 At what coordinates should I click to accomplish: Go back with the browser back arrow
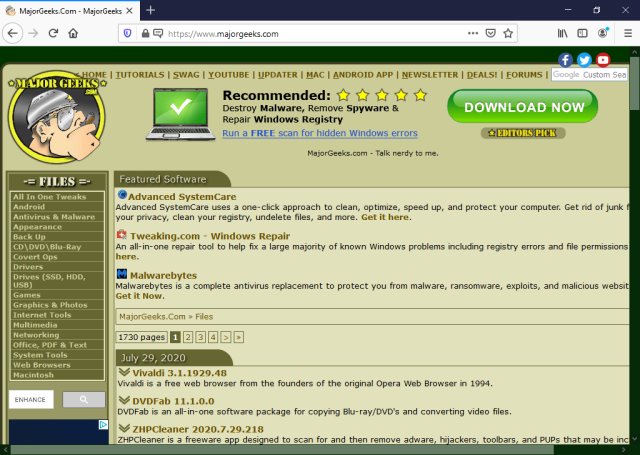[x=13, y=33]
